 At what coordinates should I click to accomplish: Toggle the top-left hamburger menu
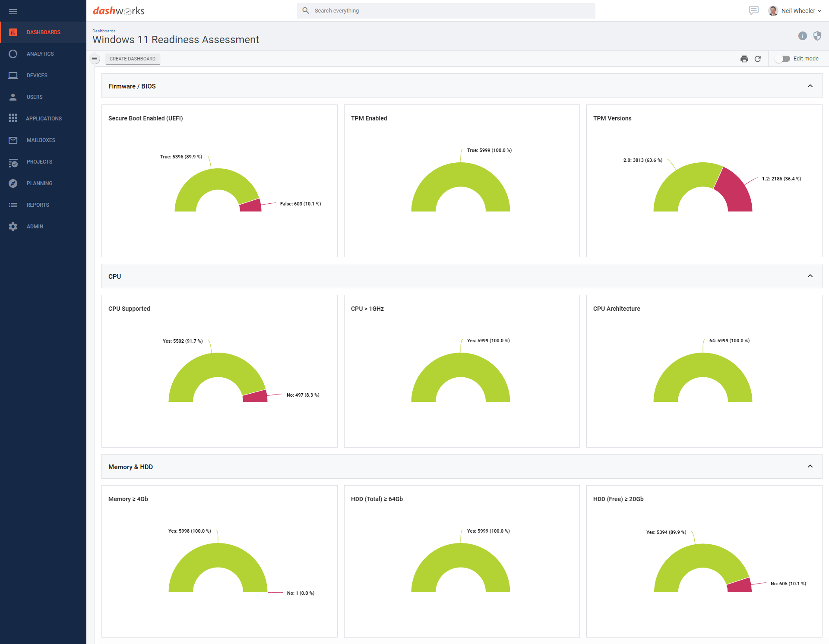(x=13, y=12)
